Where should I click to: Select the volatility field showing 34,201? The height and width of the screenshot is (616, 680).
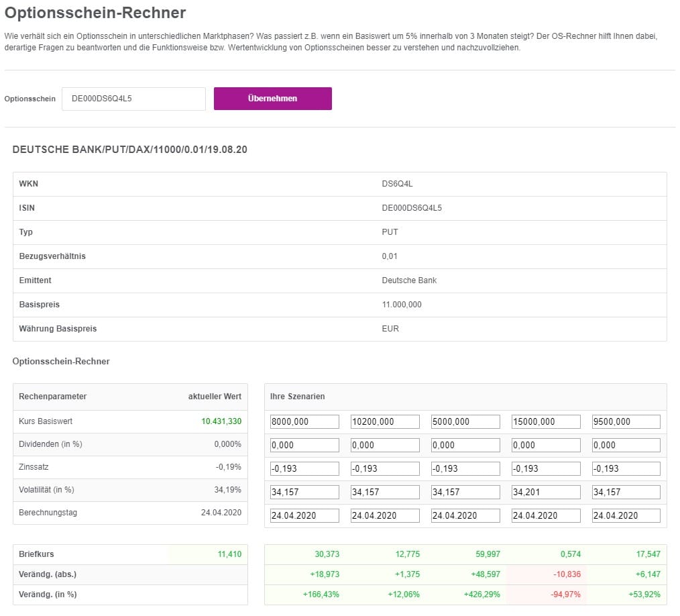click(546, 493)
